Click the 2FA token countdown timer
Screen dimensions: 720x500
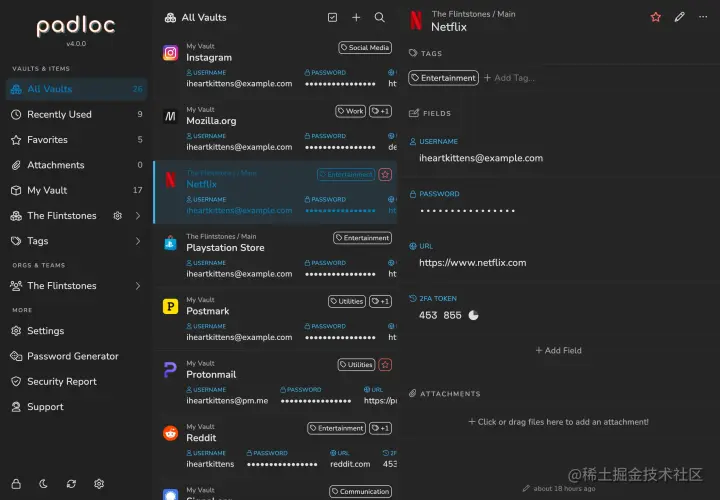click(473, 315)
